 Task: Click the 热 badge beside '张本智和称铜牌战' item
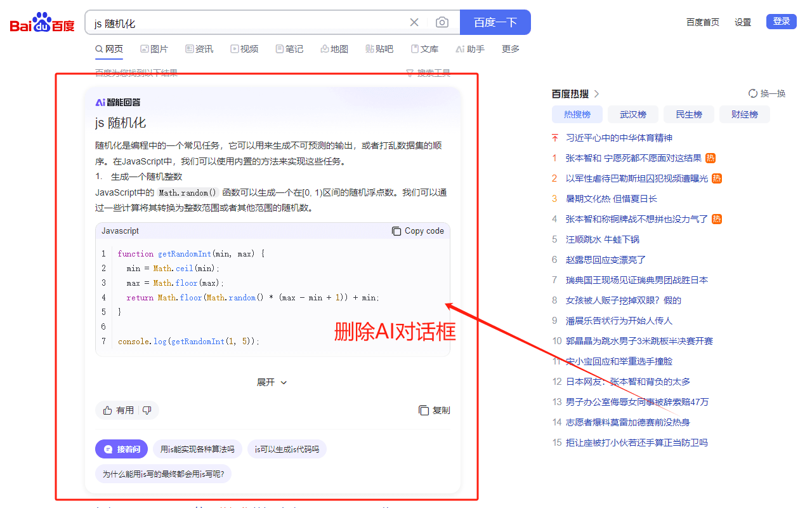(x=717, y=219)
